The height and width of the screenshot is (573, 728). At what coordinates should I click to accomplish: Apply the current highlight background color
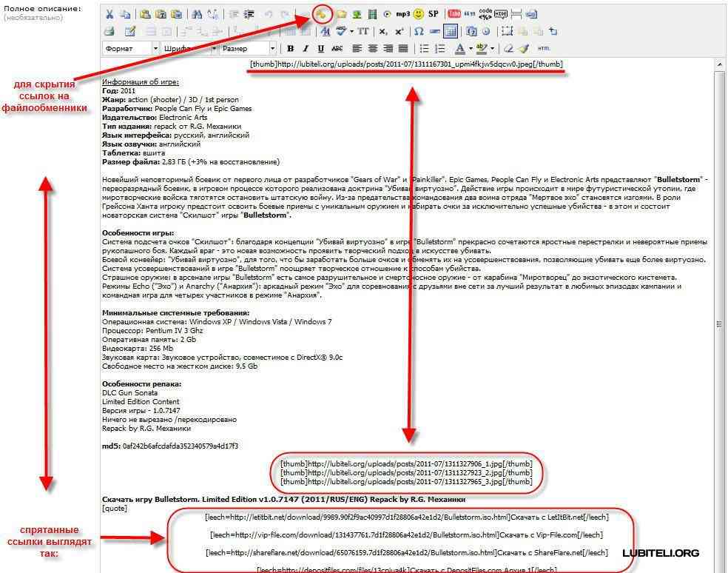tap(482, 48)
